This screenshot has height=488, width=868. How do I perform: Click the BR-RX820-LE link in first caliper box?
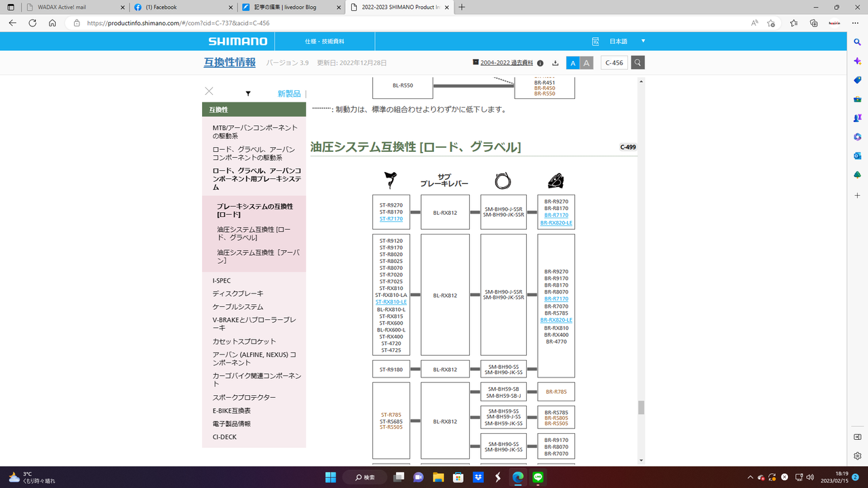(556, 223)
